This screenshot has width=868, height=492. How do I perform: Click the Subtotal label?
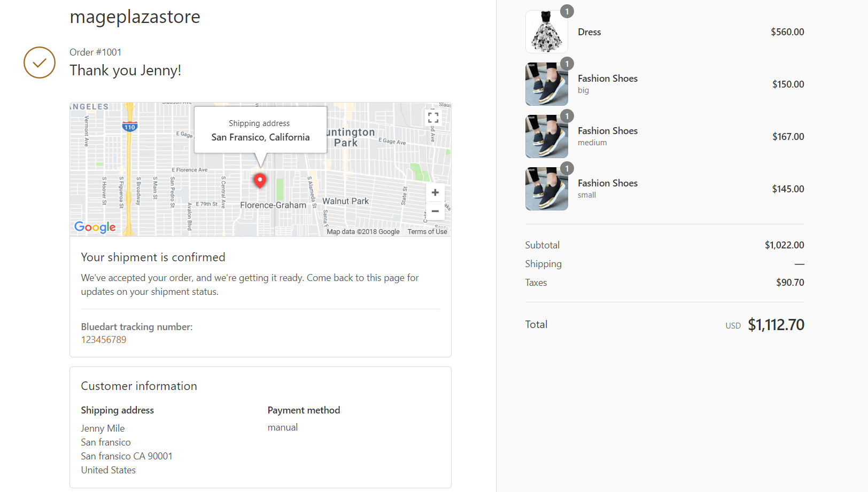(x=542, y=245)
